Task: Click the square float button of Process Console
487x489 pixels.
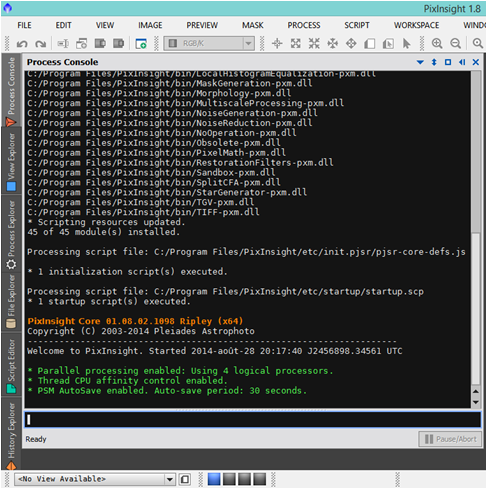Action: click(x=448, y=62)
